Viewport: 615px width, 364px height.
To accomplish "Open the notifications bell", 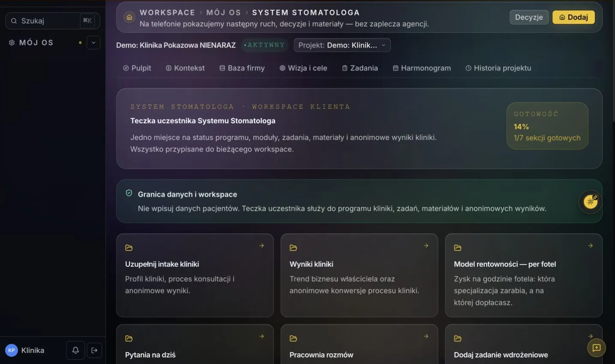I will click(x=75, y=350).
